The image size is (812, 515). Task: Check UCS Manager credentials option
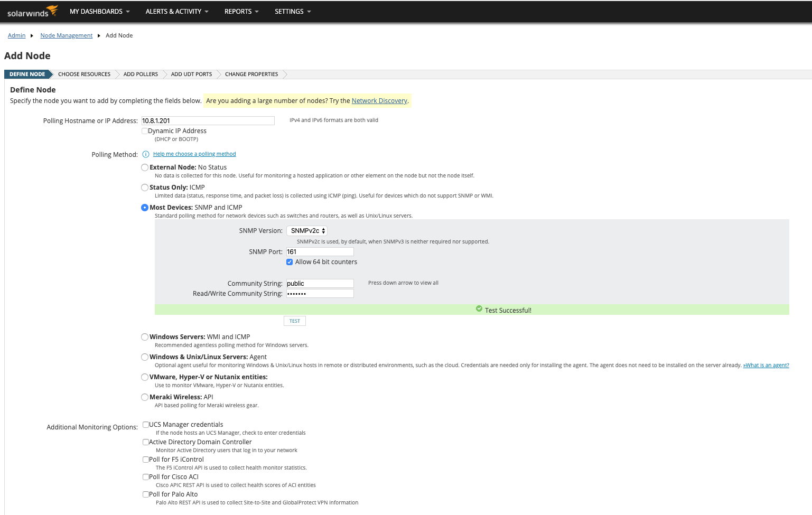coord(146,425)
